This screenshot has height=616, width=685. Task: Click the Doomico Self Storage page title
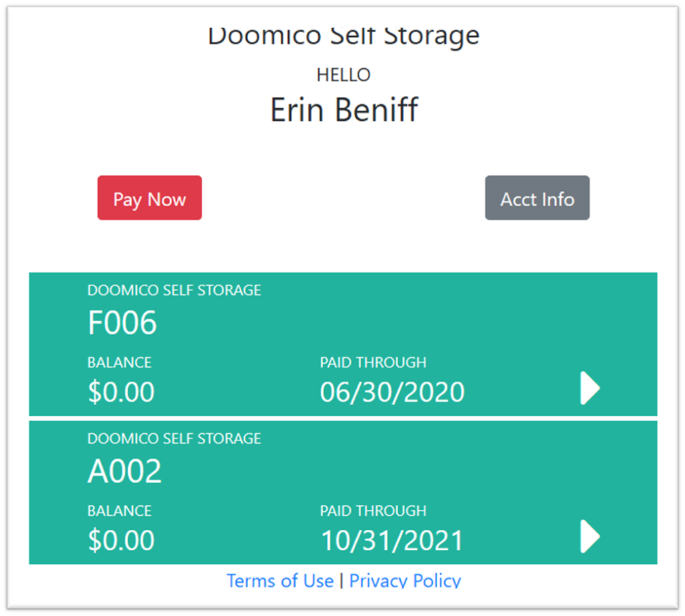point(344,35)
